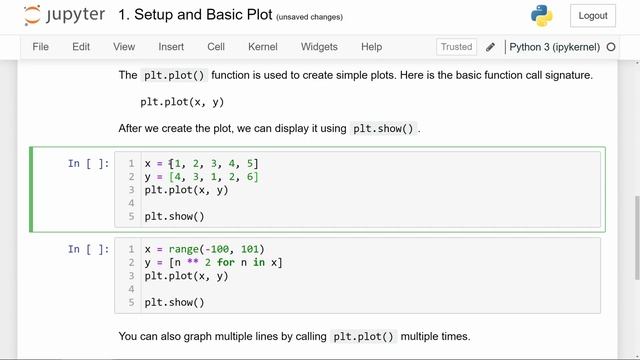
Task: Click the Python logo icon
Action: tap(542, 16)
